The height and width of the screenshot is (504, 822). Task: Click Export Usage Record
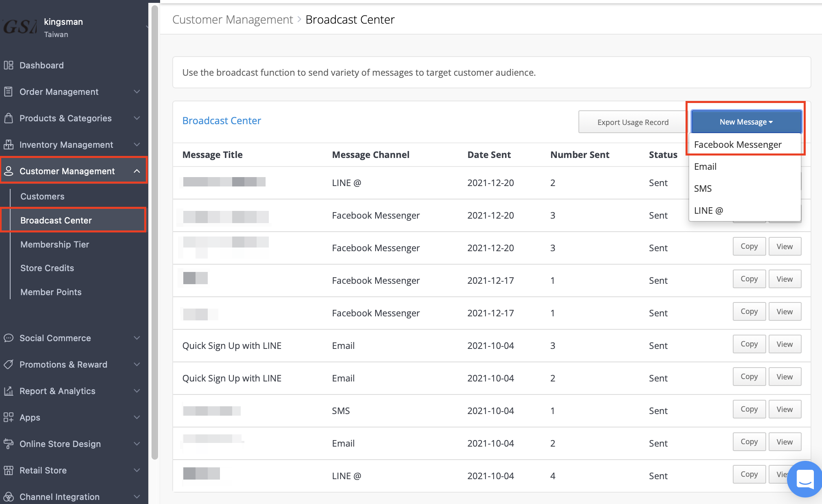[x=632, y=122]
